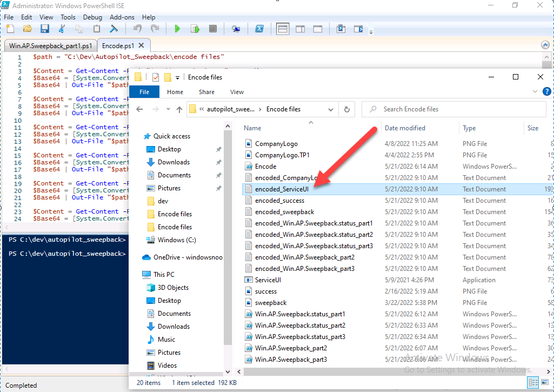Refresh the Encode files folder view
Viewport: 554px width, 392px height.
tap(347, 109)
